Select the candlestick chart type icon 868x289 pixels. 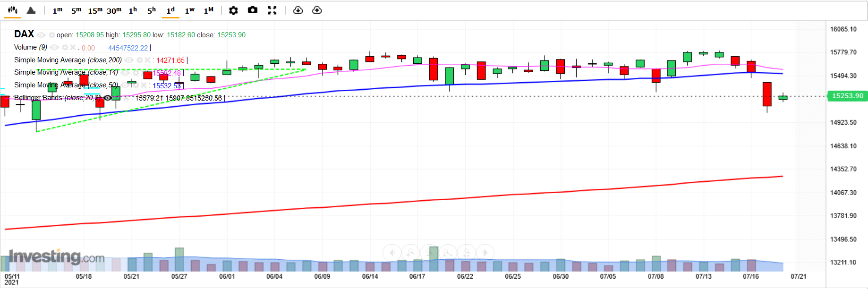tap(13, 10)
